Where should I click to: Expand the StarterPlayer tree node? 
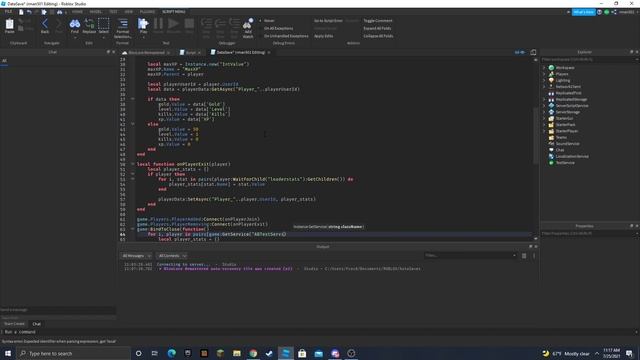point(544,131)
